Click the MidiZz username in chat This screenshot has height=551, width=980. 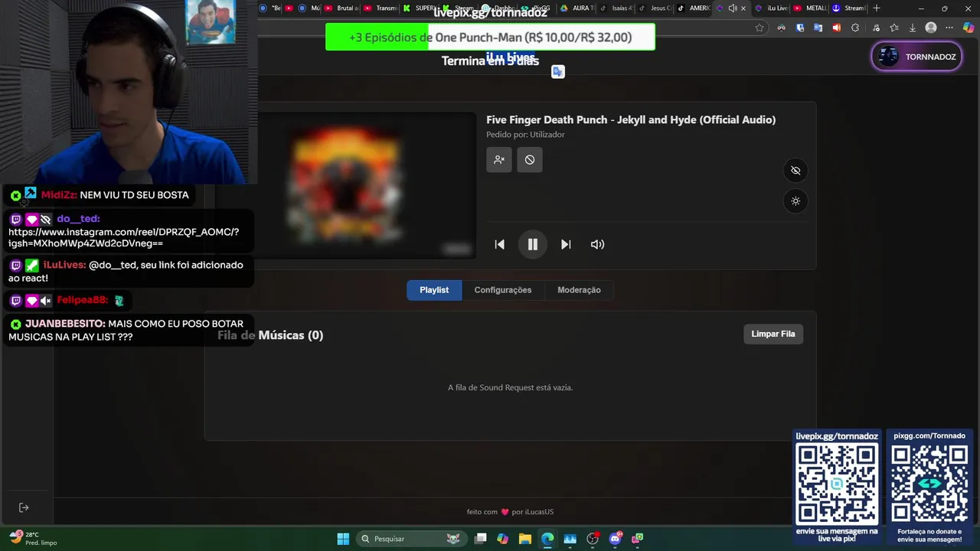point(59,195)
